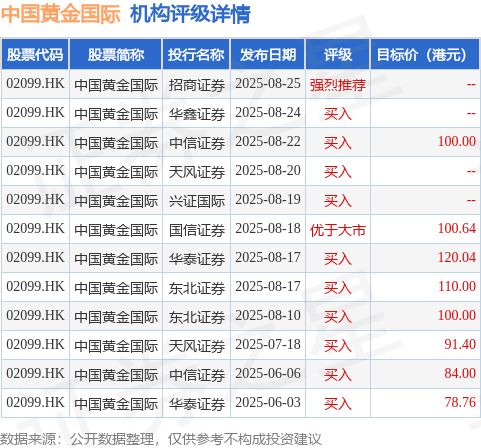Image resolution: width=481 pixels, height=448 pixels.
Task: Click target price 120.04
Action: pyautogui.click(x=457, y=258)
